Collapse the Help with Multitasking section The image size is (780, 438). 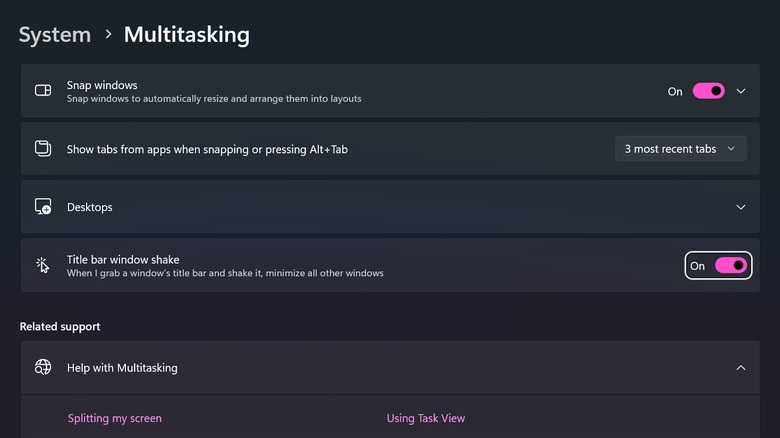[x=741, y=368]
